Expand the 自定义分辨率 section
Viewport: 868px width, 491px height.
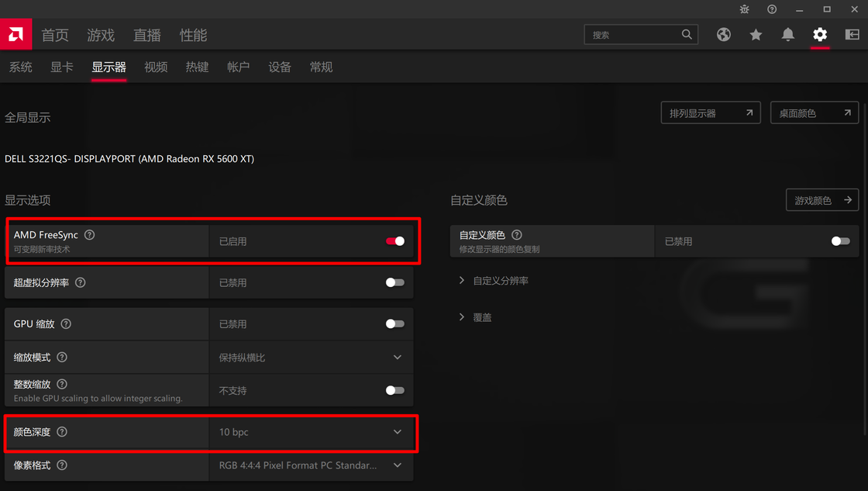point(494,281)
